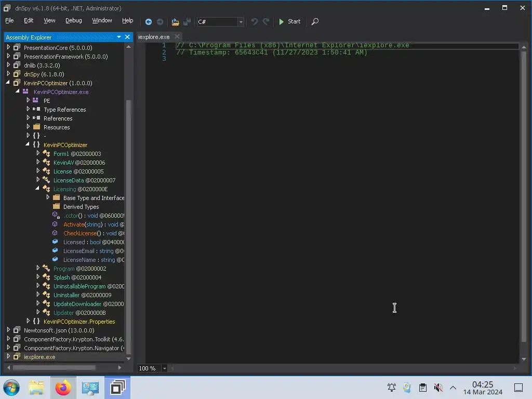This screenshot has height=399, width=532.
Task: Click the Save All toolbar icon
Action: [187, 22]
